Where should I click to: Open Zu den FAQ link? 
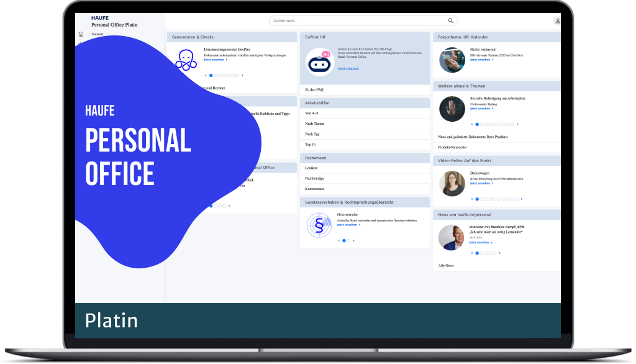click(314, 89)
